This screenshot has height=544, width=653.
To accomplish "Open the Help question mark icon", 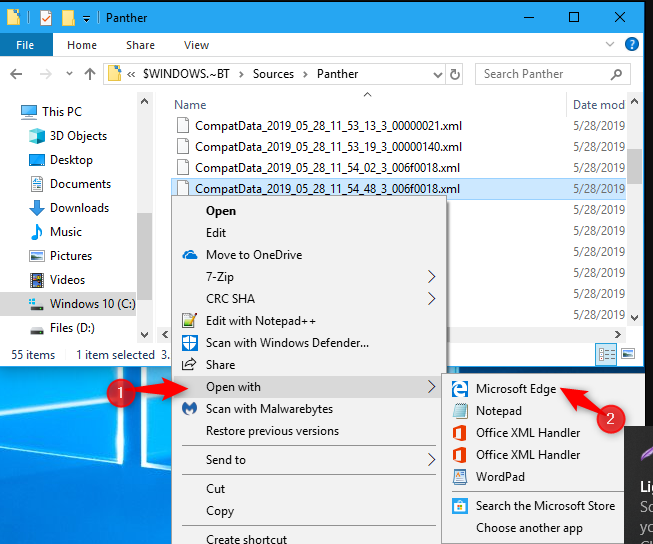I will (x=631, y=44).
